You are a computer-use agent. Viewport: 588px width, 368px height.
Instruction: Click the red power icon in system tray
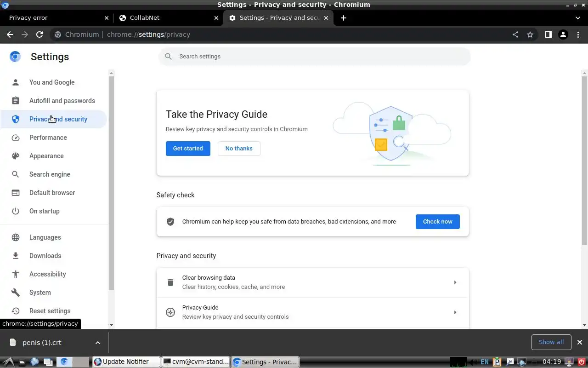(581, 362)
